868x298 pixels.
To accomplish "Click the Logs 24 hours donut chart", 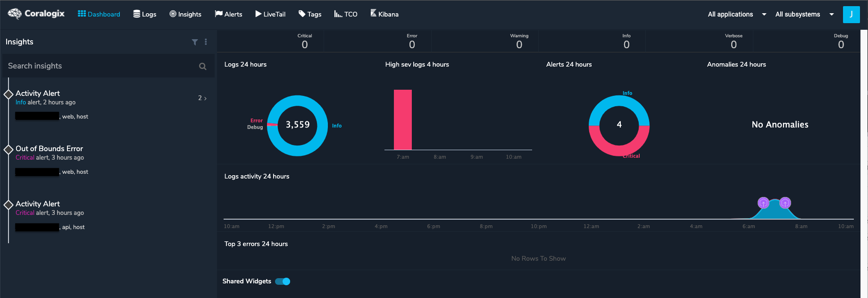I will [297, 126].
